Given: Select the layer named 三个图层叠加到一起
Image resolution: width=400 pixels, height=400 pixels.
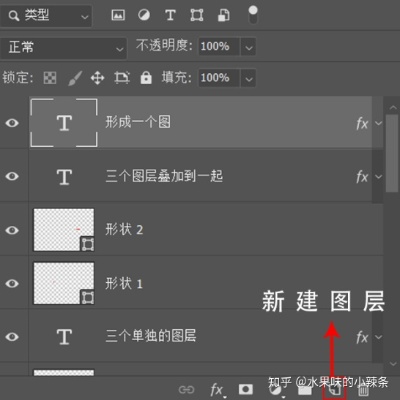Looking at the screenshot, I should pos(164,176).
